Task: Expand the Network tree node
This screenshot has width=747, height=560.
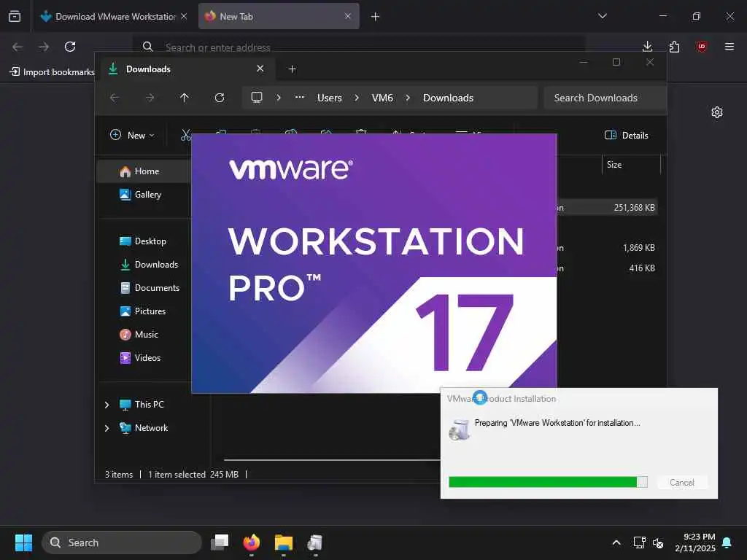Action: [x=107, y=428]
